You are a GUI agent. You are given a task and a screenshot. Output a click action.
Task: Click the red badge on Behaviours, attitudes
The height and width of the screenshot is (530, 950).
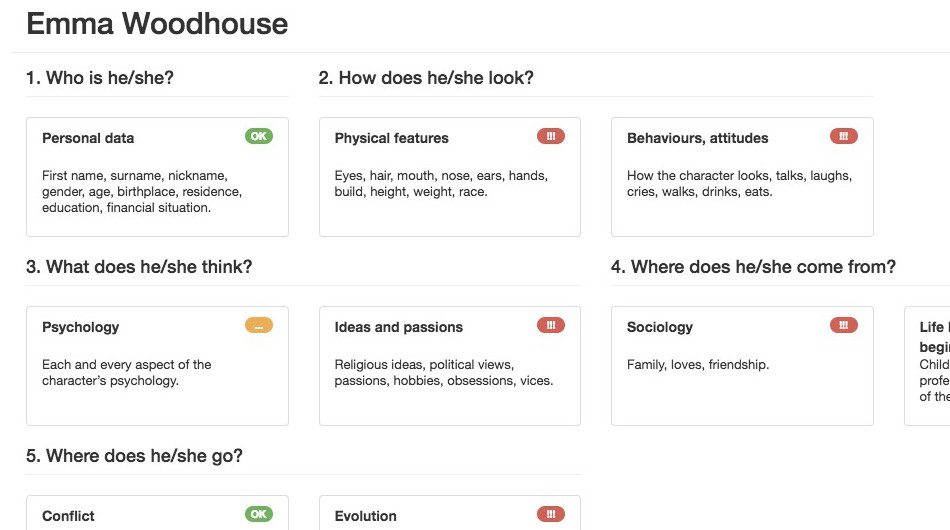coord(843,136)
